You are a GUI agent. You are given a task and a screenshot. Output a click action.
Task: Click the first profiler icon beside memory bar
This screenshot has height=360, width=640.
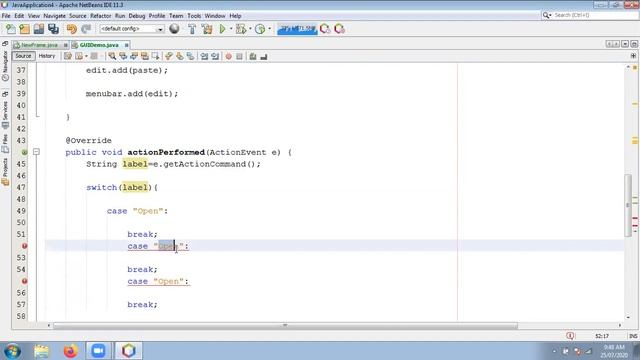[325, 29]
